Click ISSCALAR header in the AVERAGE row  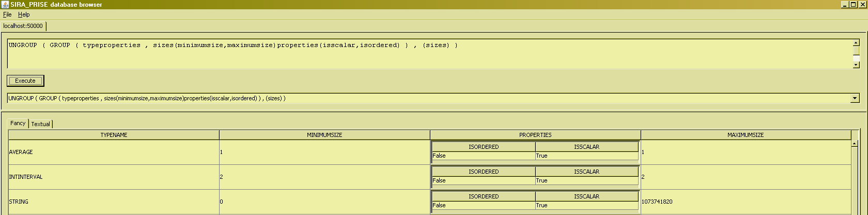point(586,147)
